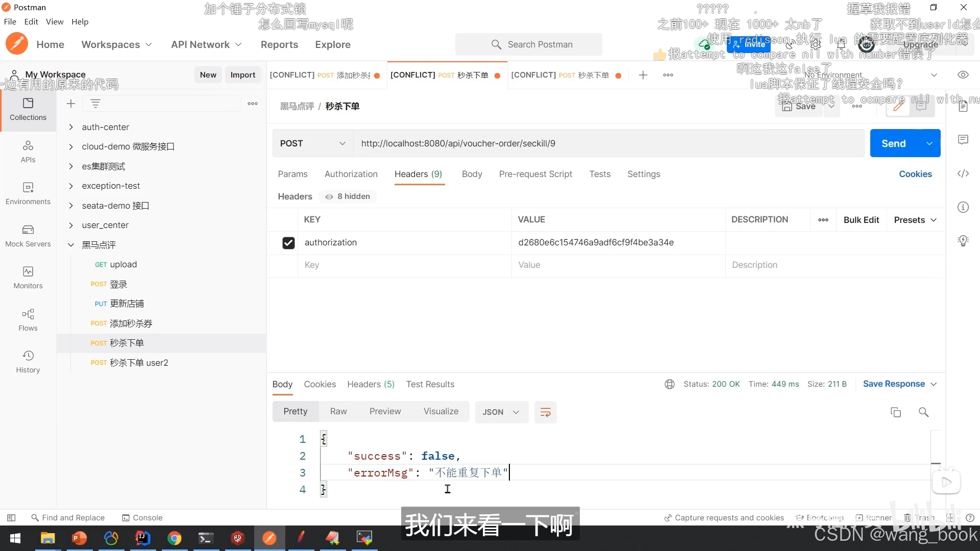Switch to the Params tab

[292, 174]
